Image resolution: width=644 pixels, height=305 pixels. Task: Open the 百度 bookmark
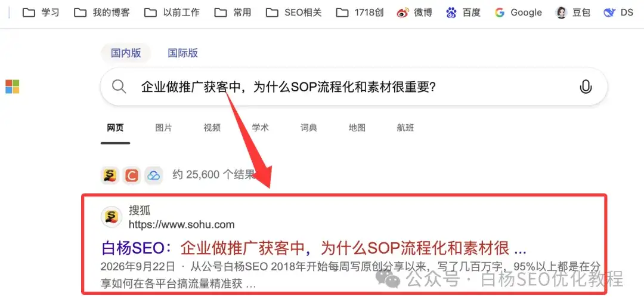point(463,13)
